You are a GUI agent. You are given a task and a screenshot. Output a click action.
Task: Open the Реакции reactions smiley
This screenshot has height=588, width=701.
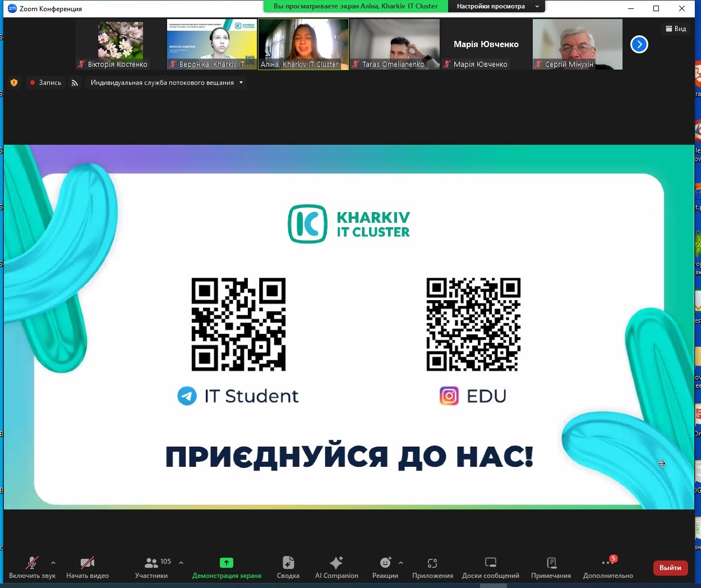click(385, 567)
